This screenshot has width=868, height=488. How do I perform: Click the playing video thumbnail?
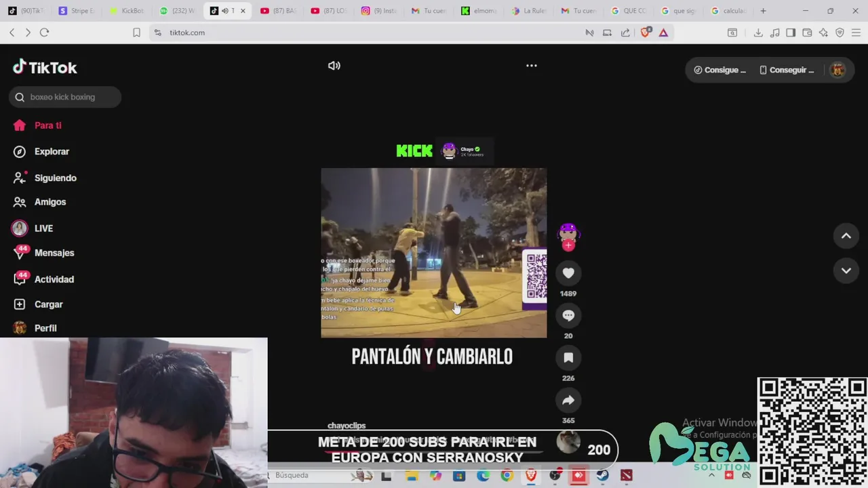(x=433, y=253)
